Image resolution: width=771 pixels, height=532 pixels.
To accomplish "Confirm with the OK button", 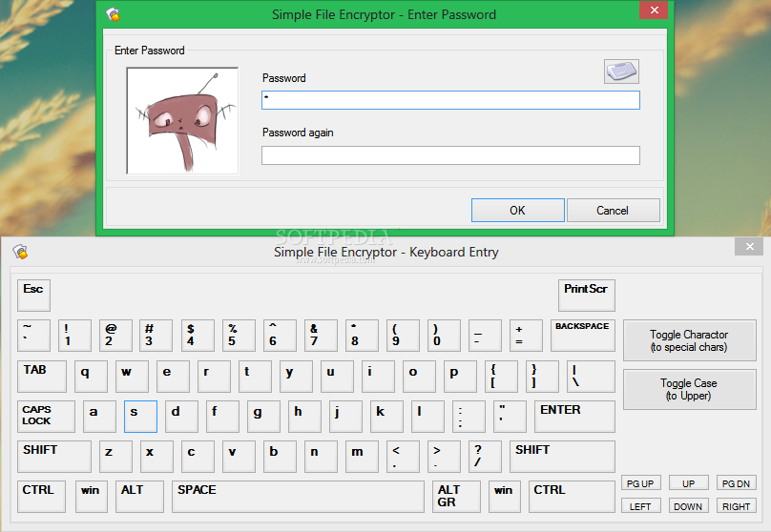I will pos(518,211).
